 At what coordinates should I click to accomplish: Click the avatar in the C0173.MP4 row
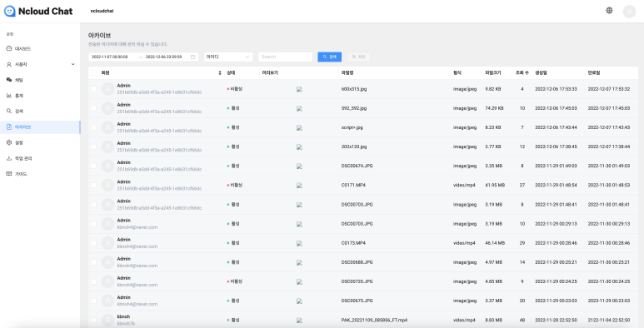108,243
